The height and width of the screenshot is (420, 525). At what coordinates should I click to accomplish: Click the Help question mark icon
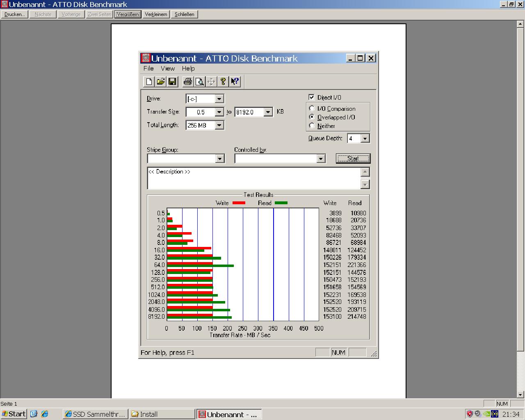tap(223, 82)
